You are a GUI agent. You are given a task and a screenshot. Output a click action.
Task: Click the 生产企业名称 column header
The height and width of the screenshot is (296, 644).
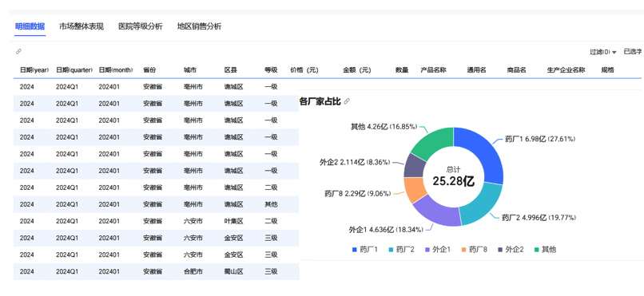coord(566,70)
